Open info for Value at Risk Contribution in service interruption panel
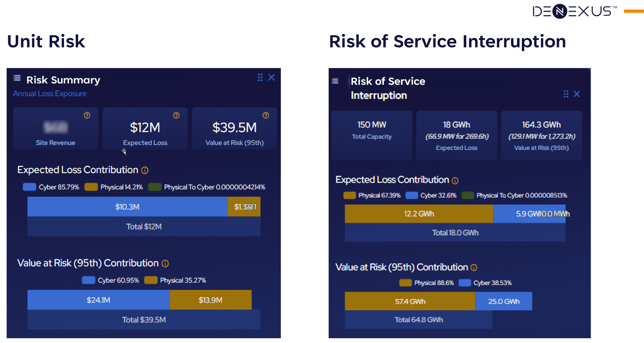This screenshot has width=644, height=343. click(x=474, y=267)
